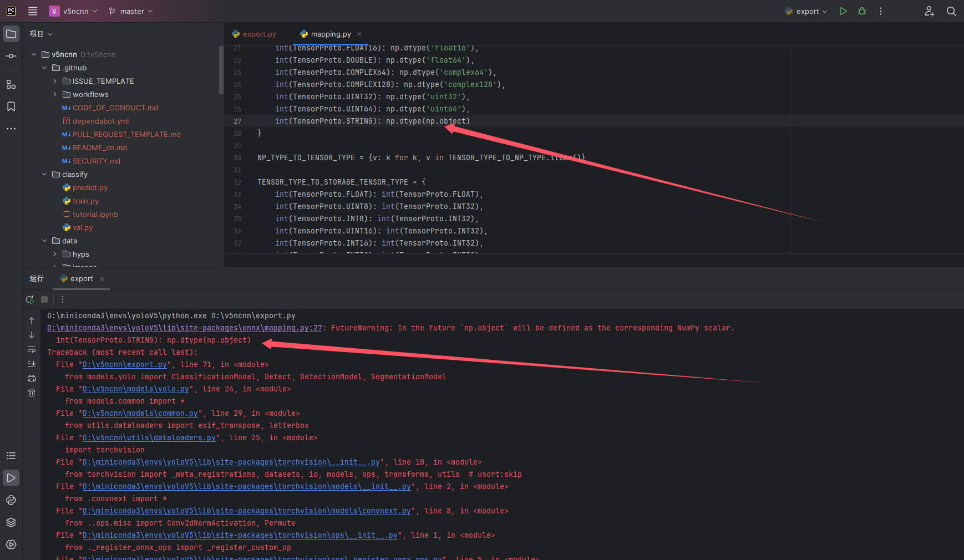Print console output using the printer icon
This screenshot has width=964, height=560.
tap(32, 378)
